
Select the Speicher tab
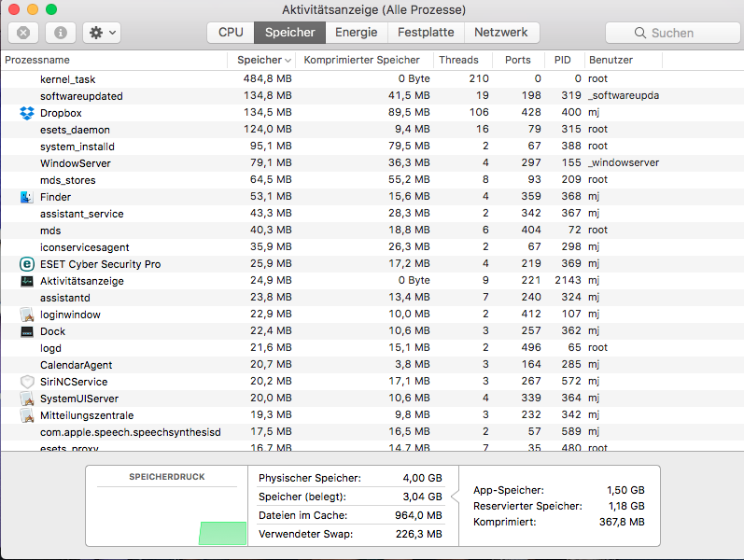pos(290,33)
